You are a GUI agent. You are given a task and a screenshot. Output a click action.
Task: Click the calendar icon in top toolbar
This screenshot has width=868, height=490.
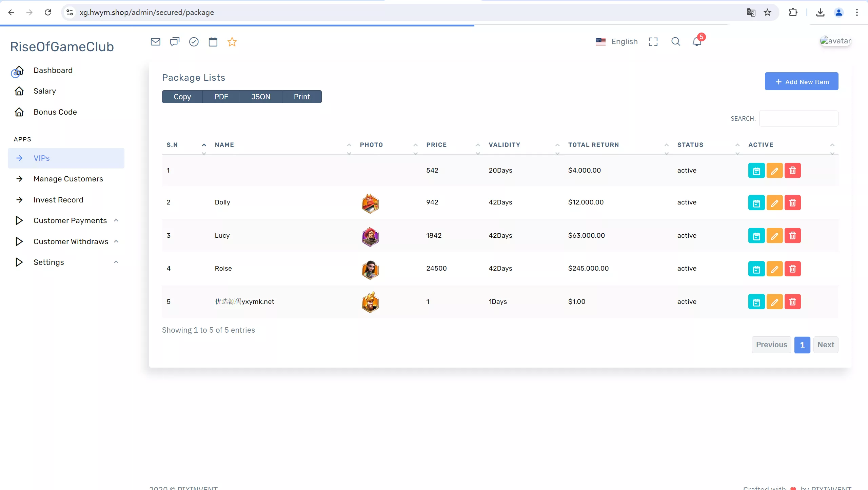pos(213,42)
